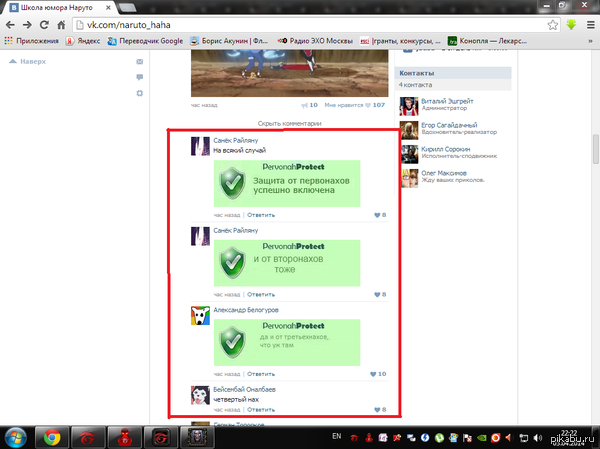This screenshot has height=449, width=600.
Task: Reply to Александр Белогуров's comment via Ответить
Action: (261, 374)
